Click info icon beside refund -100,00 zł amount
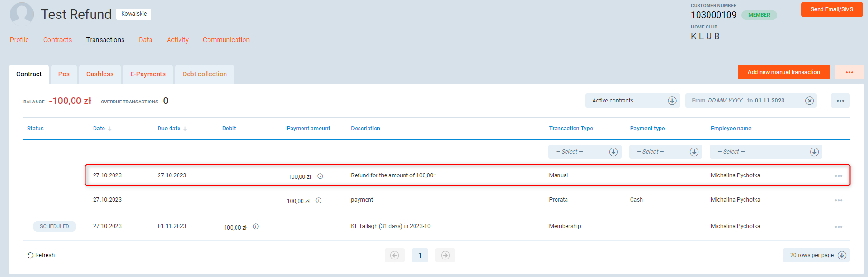Image resolution: width=868 pixels, height=277 pixels. coord(320,176)
